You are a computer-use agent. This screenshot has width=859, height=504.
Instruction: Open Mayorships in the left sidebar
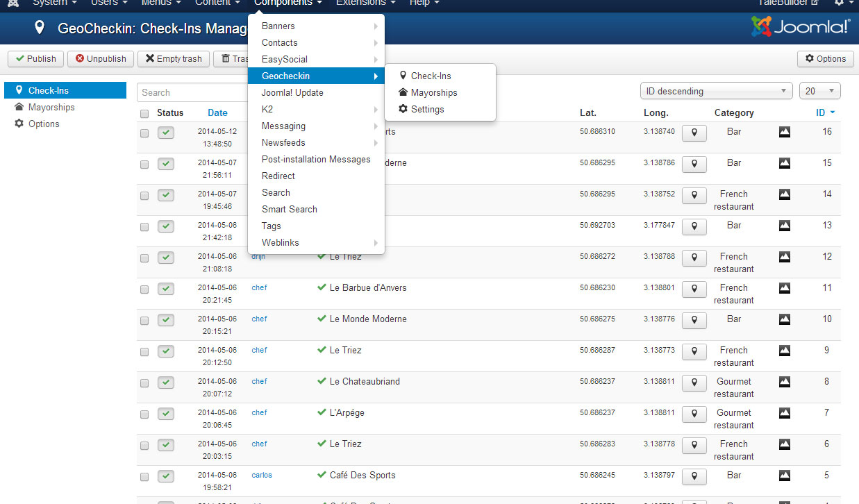[51, 108]
